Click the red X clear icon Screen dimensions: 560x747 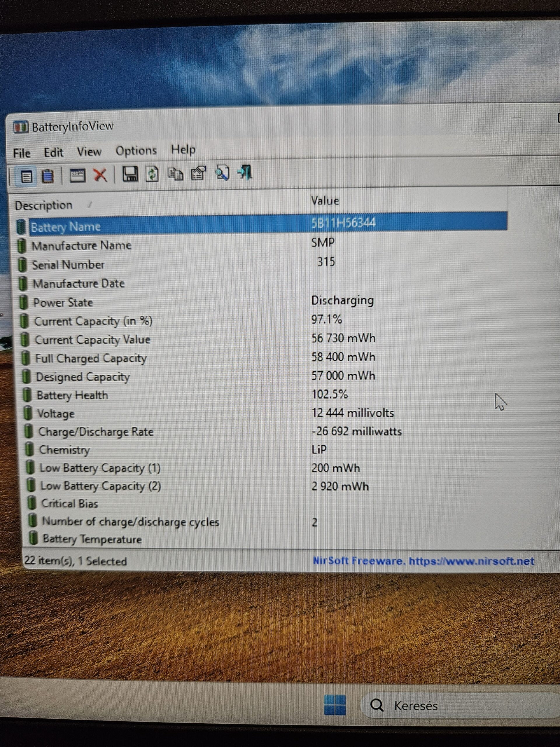pyautogui.click(x=100, y=175)
